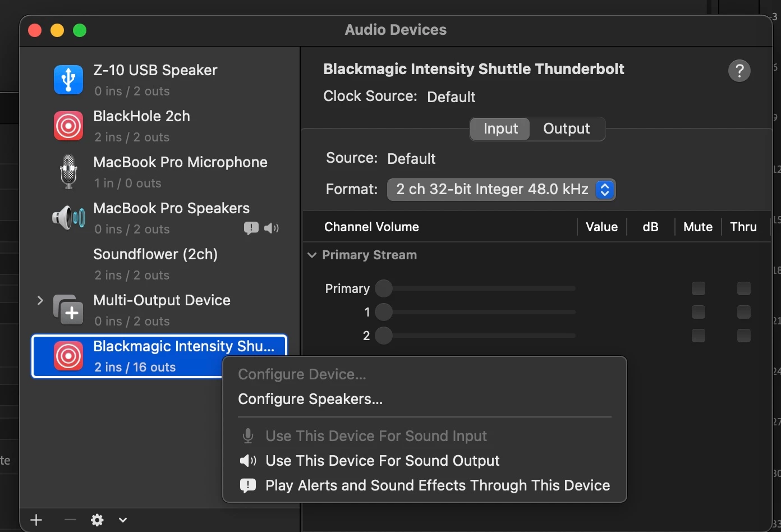Click the Audio Devices window title
781x532 pixels.
click(396, 30)
